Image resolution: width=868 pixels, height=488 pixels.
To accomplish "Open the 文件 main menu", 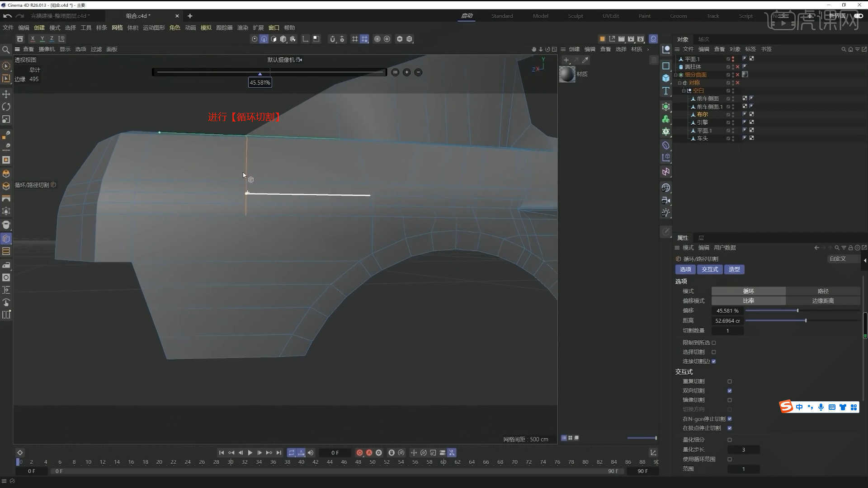I will tap(8, 28).
